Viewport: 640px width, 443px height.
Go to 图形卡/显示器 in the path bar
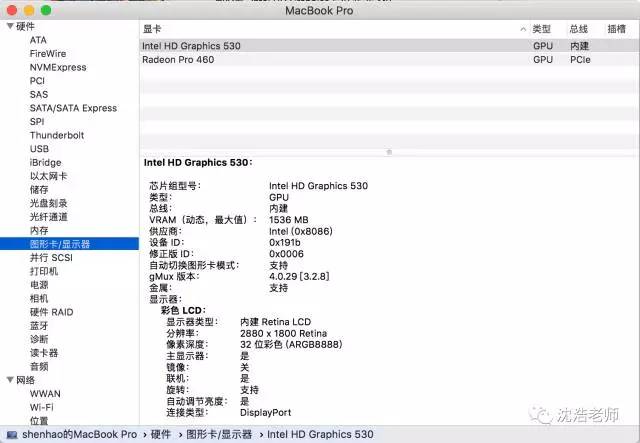coord(219,434)
